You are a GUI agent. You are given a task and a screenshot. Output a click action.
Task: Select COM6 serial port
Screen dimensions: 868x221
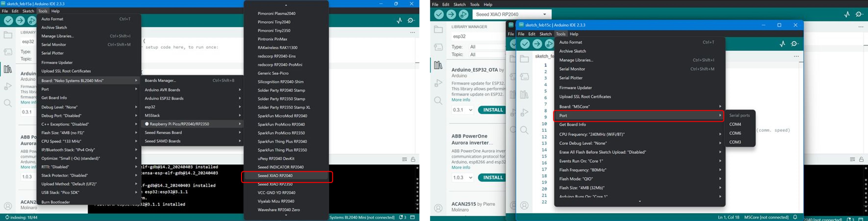click(740, 133)
